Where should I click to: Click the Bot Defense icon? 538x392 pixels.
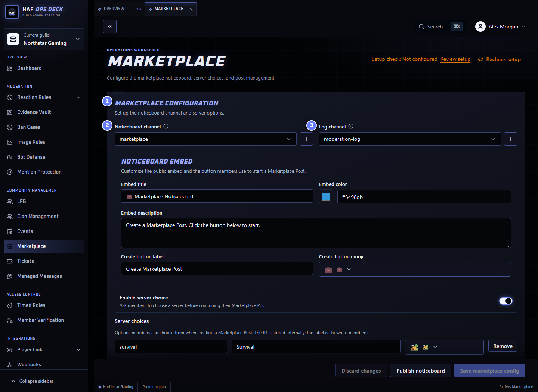10,157
